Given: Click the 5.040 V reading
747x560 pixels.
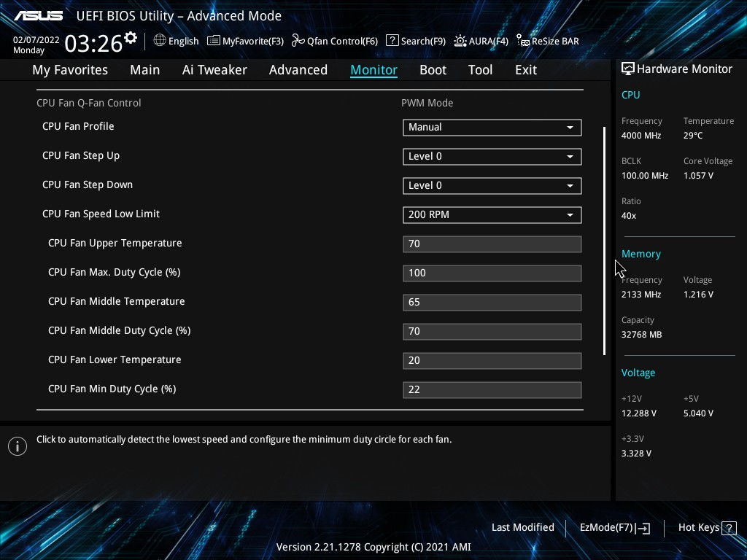Looking at the screenshot, I should 698,413.
